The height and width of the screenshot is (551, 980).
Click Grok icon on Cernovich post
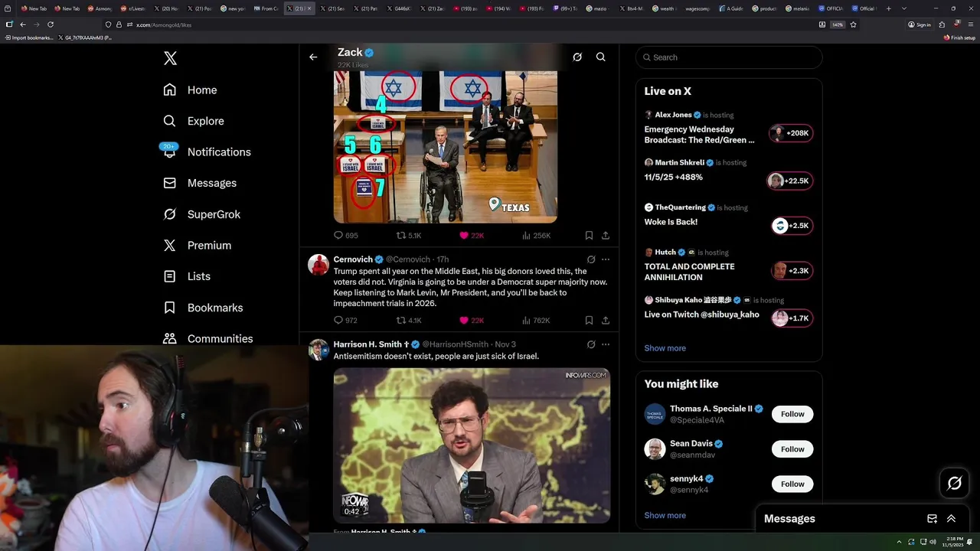point(591,259)
